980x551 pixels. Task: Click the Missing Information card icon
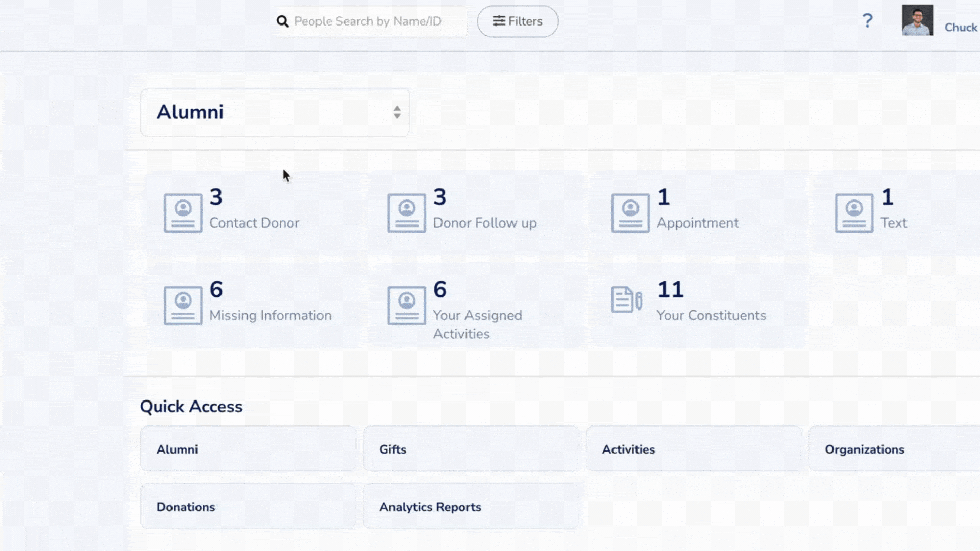(x=183, y=305)
